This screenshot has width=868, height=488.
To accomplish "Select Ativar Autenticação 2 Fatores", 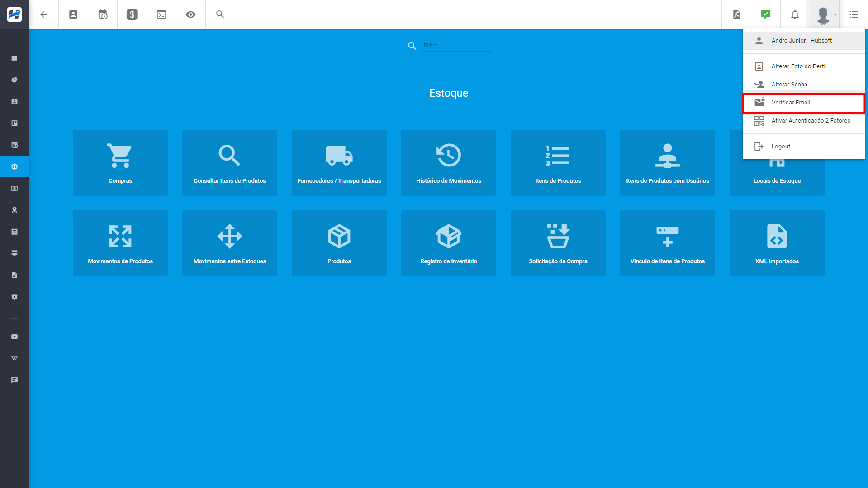I will [x=804, y=121].
